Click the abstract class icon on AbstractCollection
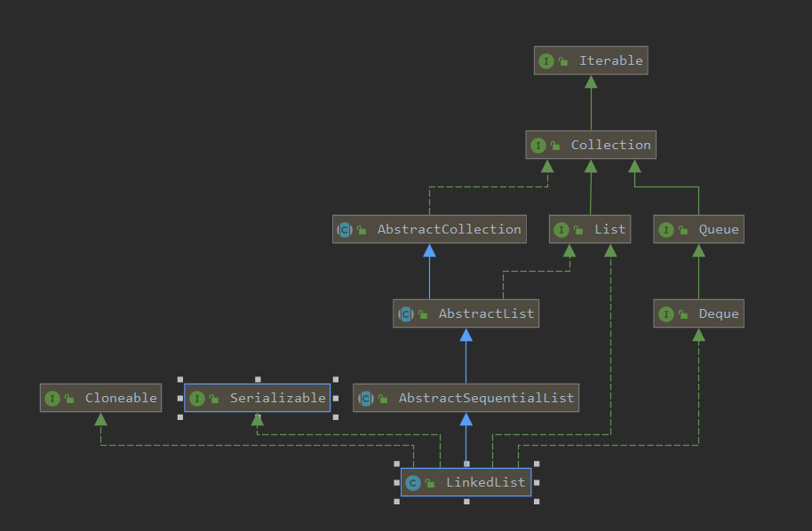Screen dimensions: 812x531 pos(345,230)
